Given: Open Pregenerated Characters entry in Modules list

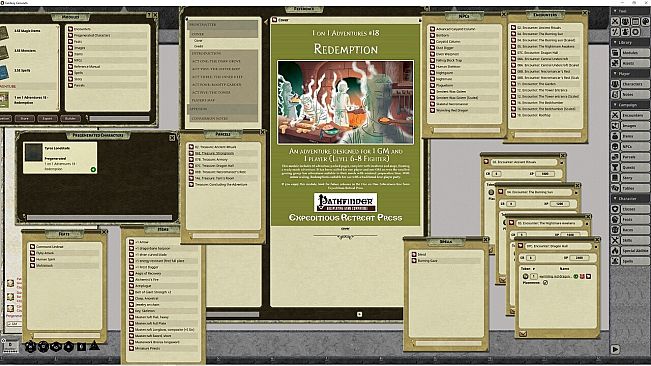Looking at the screenshot, I should point(108,35).
